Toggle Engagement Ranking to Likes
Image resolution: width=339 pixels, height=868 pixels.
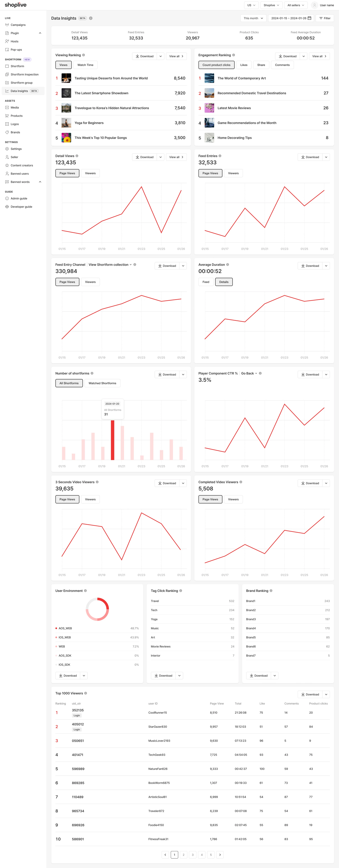point(244,65)
